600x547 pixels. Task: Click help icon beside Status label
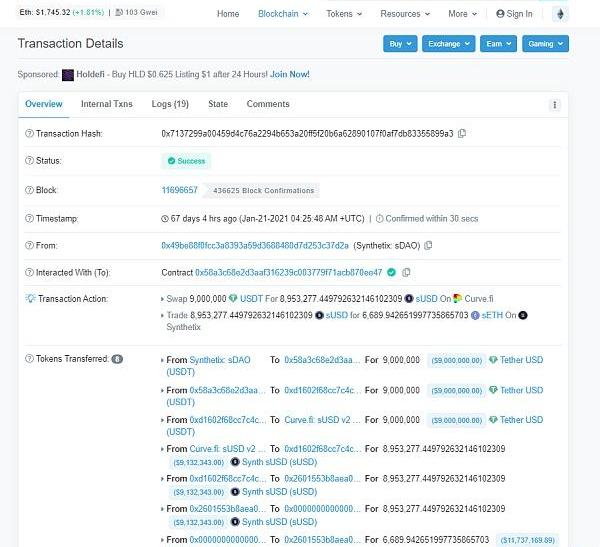pos(28,160)
